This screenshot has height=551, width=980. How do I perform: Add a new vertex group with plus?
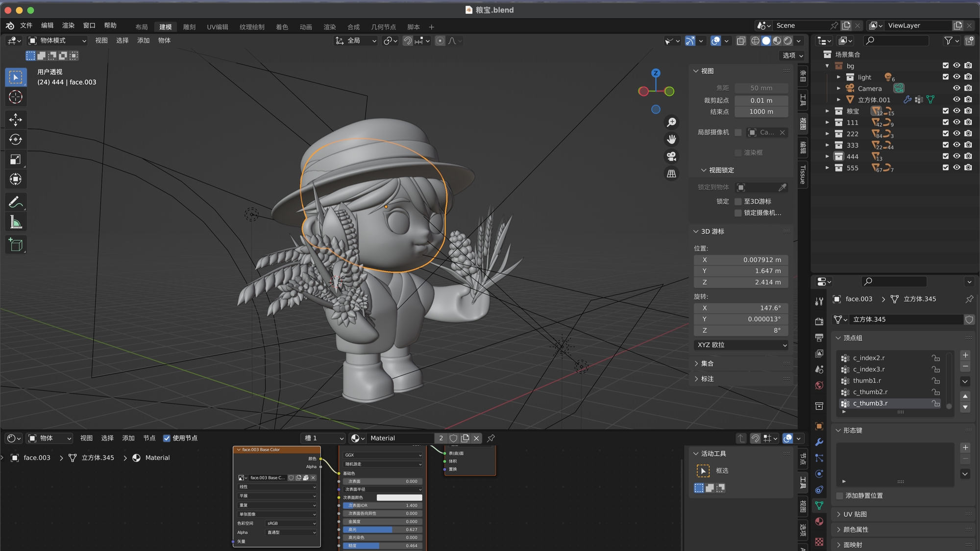[x=965, y=355]
